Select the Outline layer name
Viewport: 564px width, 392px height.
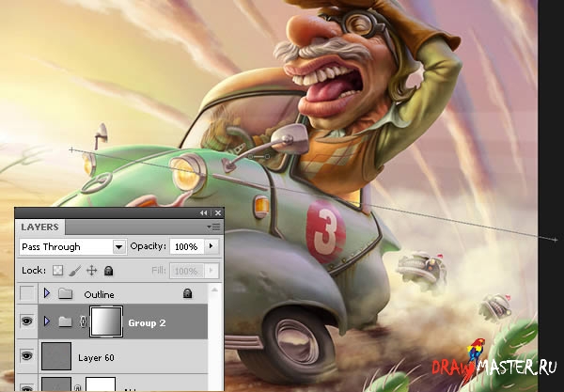[x=99, y=294]
